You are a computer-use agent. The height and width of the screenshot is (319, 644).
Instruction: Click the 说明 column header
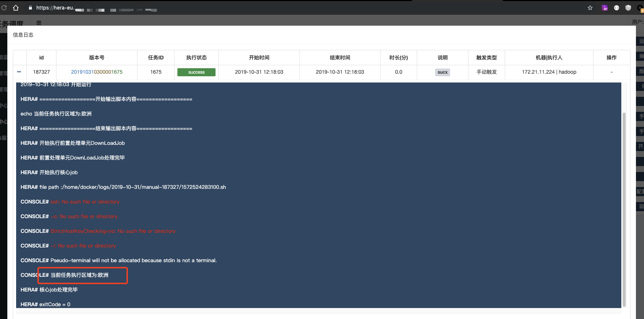point(442,58)
